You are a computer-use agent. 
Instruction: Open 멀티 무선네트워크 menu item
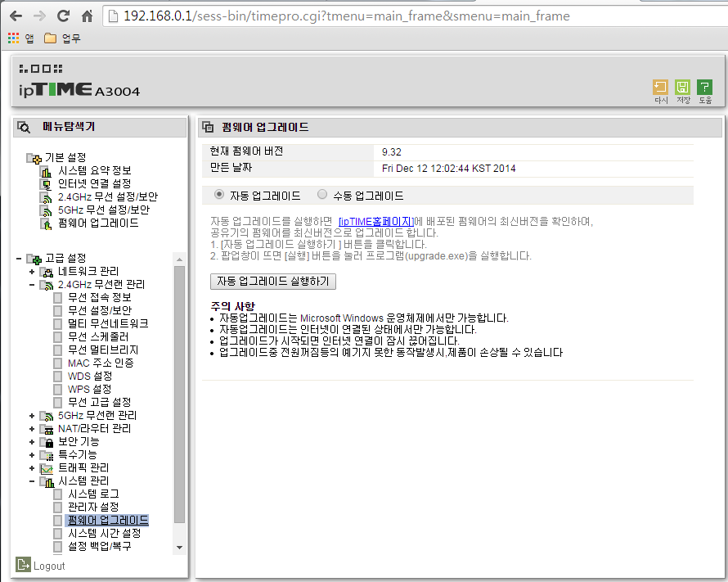pos(108,323)
